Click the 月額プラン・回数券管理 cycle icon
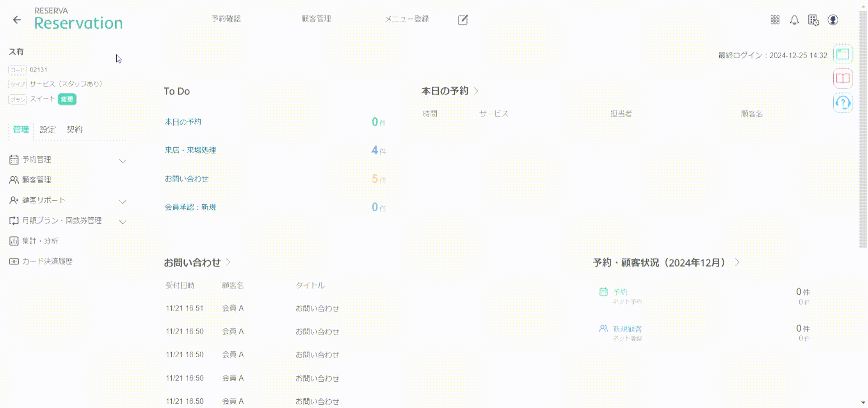868x408 pixels. [14, 221]
